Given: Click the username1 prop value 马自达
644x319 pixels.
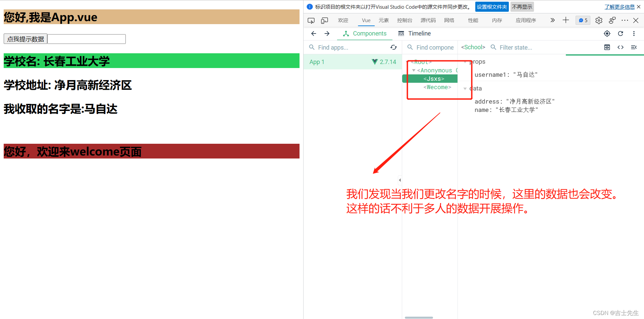Looking at the screenshot, I should coord(525,75).
